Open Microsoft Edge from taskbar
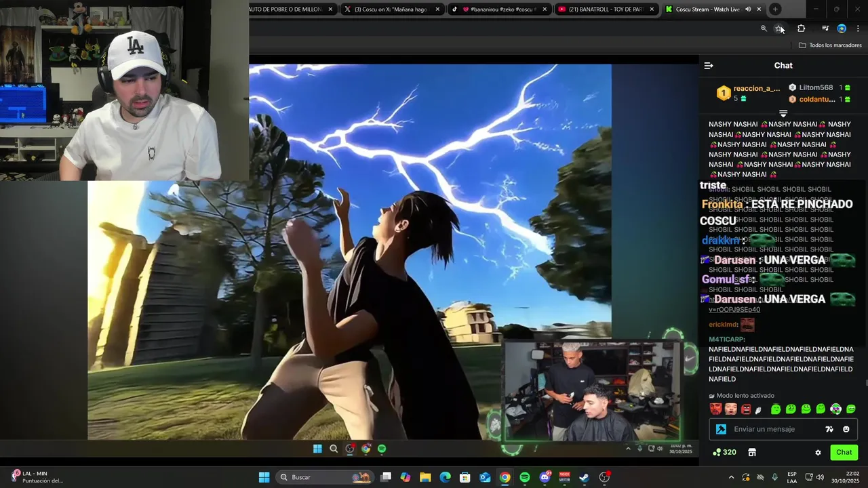The width and height of the screenshot is (868, 488). click(445, 477)
